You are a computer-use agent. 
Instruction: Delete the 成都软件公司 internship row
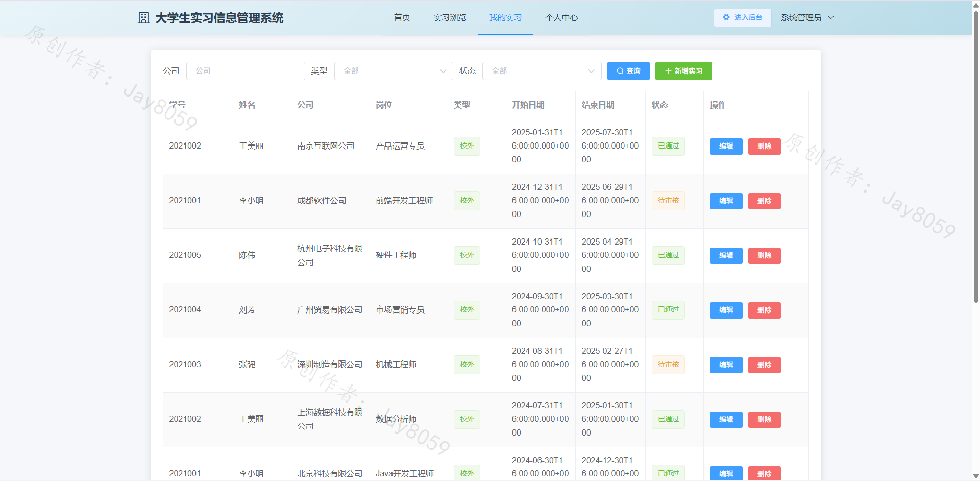point(764,201)
